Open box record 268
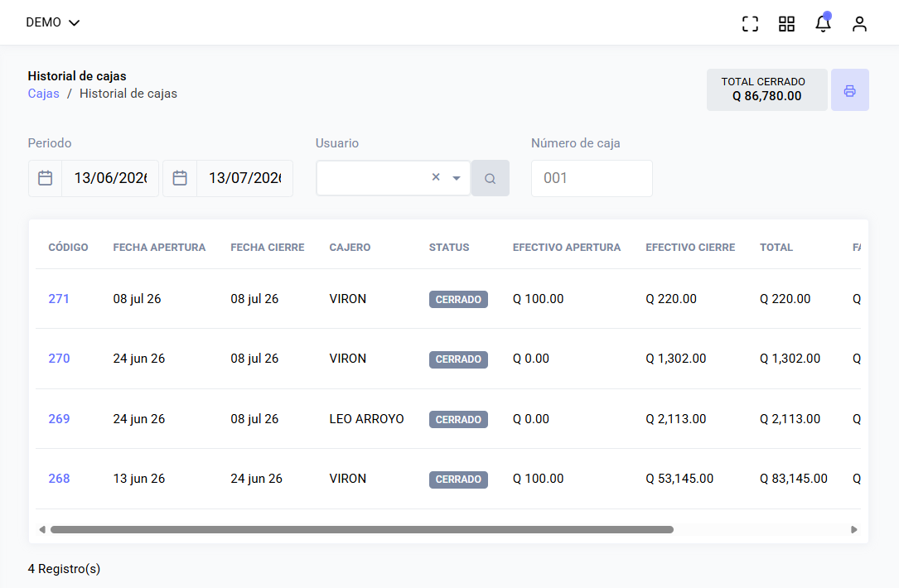The width and height of the screenshot is (899, 588). 59,479
